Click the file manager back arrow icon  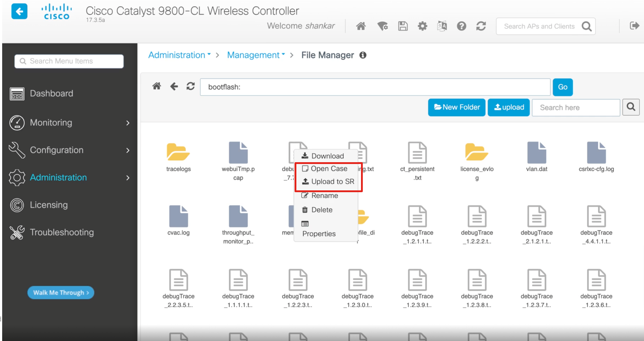174,86
